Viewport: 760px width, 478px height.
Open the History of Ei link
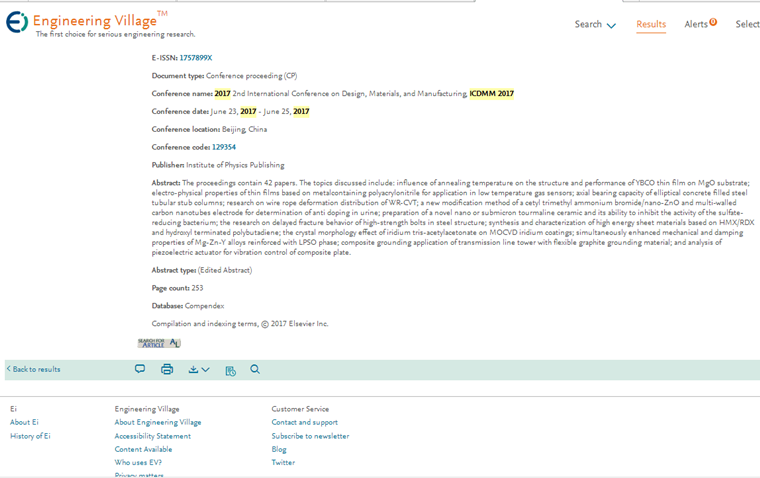click(30, 436)
